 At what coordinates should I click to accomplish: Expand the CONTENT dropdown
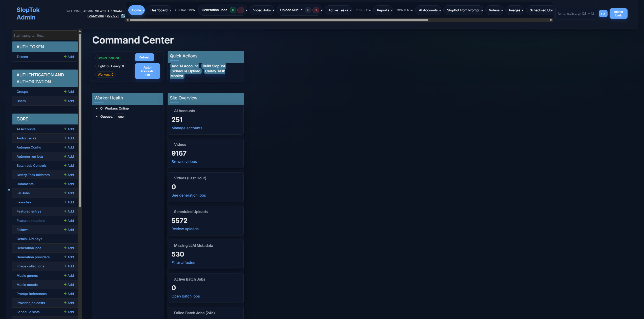point(404,10)
